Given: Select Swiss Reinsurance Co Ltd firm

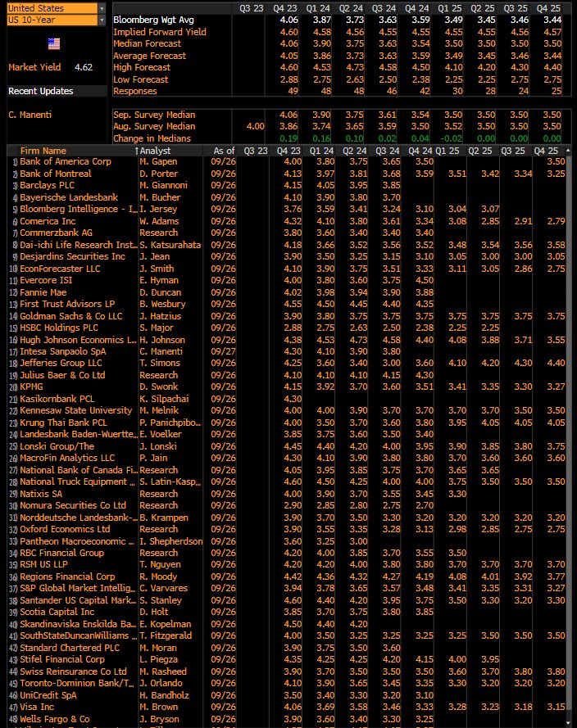Looking at the screenshot, I should click(x=73, y=671).
